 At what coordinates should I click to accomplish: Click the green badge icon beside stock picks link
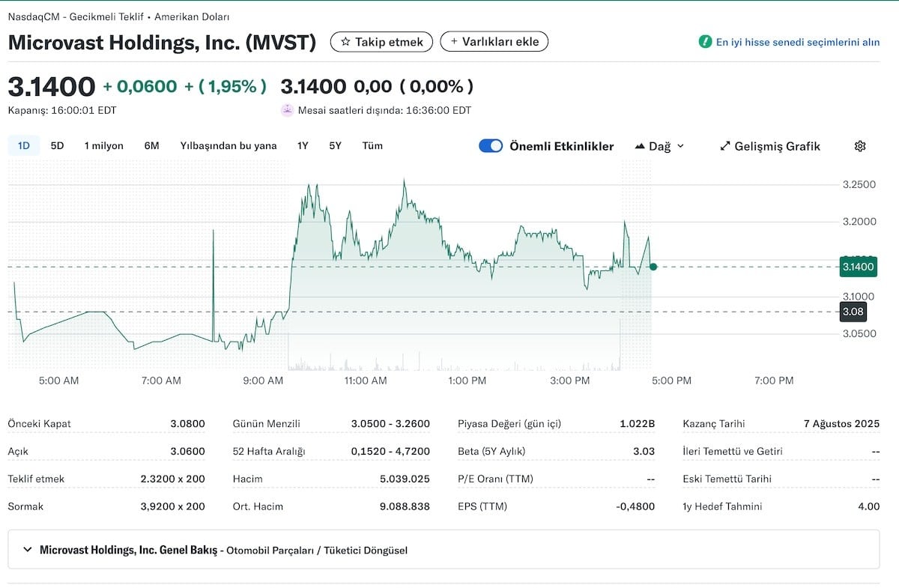(705, 42)
